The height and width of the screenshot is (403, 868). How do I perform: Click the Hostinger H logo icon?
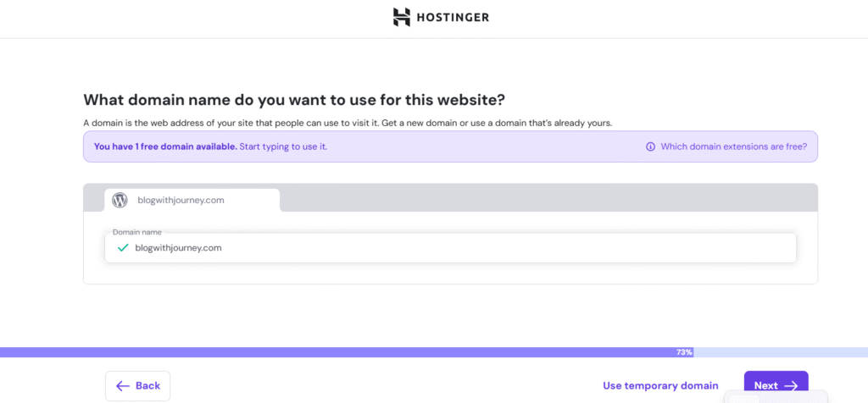[402, 17]
